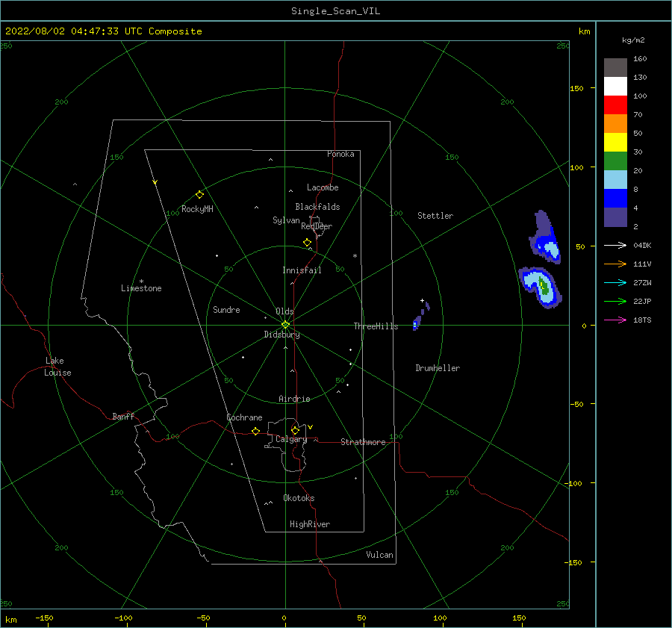Image resolution: width=672 pixels, height=628 pixels.
Task: Click the Calgary city label
Action: click(x=291, y=439)
